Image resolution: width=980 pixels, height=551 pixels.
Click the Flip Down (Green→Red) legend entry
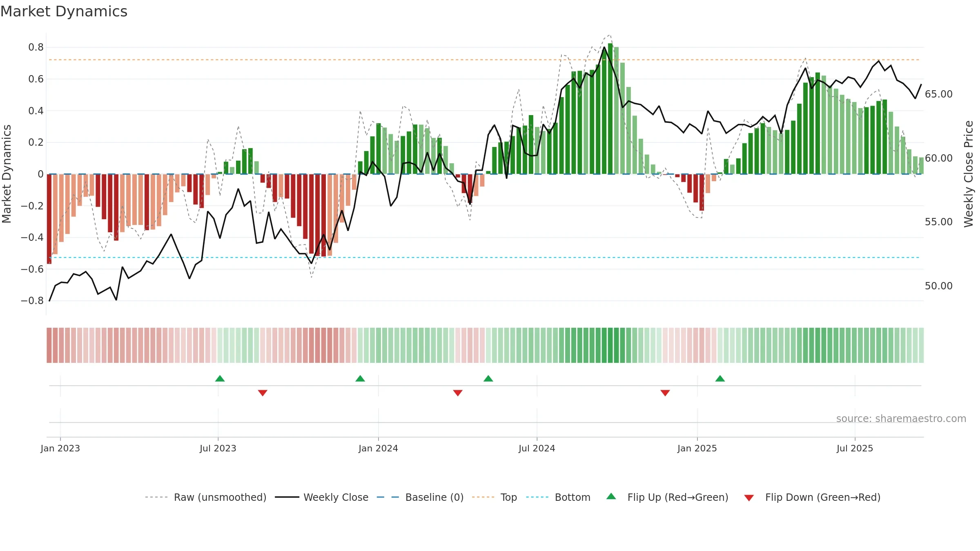812,497
